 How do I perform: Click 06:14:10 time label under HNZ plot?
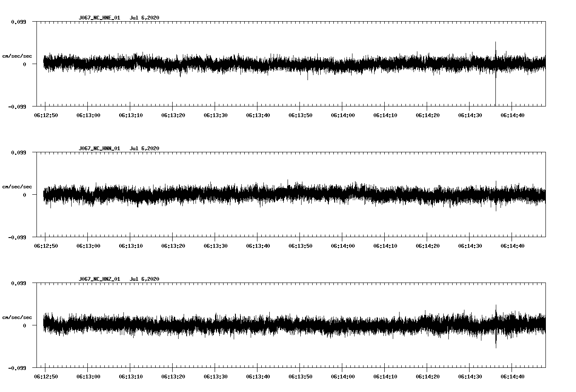click(385, 377)
